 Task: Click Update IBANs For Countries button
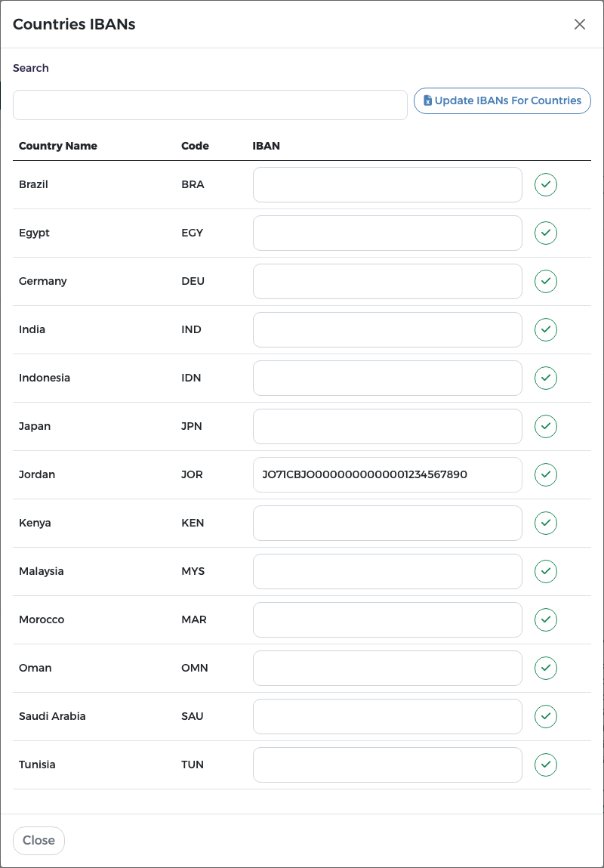pyautogui.click(x=502, y=100)
